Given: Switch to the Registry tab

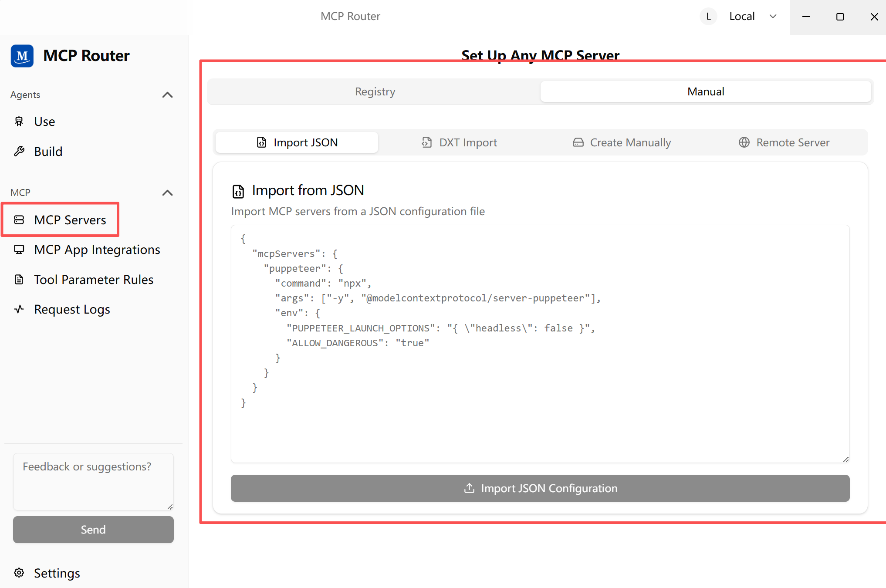Looking at the screenshot, I should (x=375, y=92).
